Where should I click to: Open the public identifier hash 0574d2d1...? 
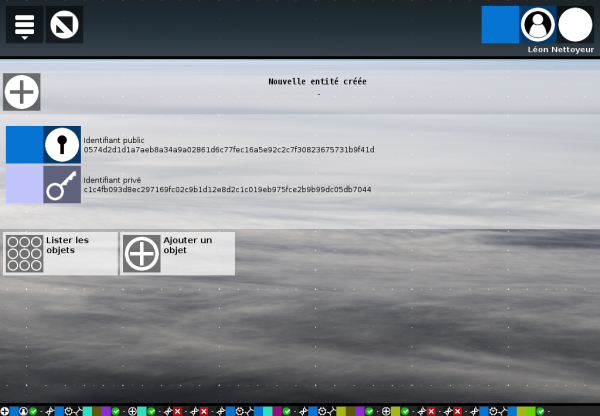[228, 150]
